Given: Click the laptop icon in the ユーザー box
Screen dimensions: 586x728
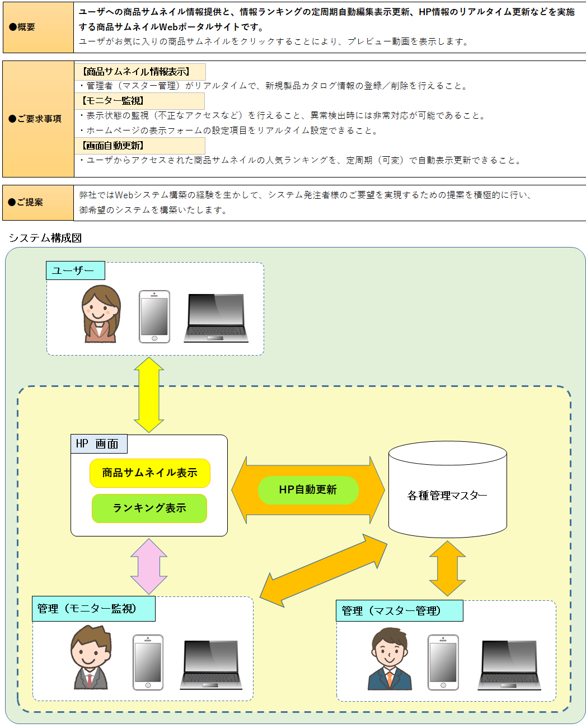Looking at the screenshot, I should point(216,318).
